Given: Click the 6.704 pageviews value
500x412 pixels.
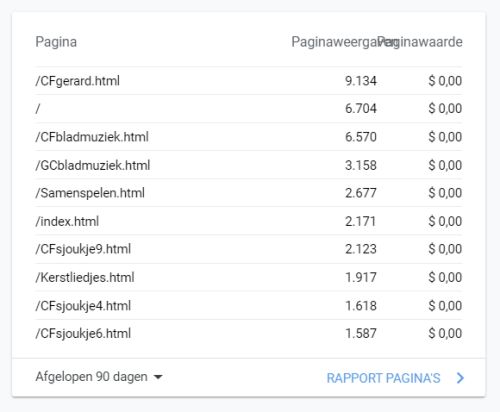Looking at the screenshot, I should pos(361,109).
